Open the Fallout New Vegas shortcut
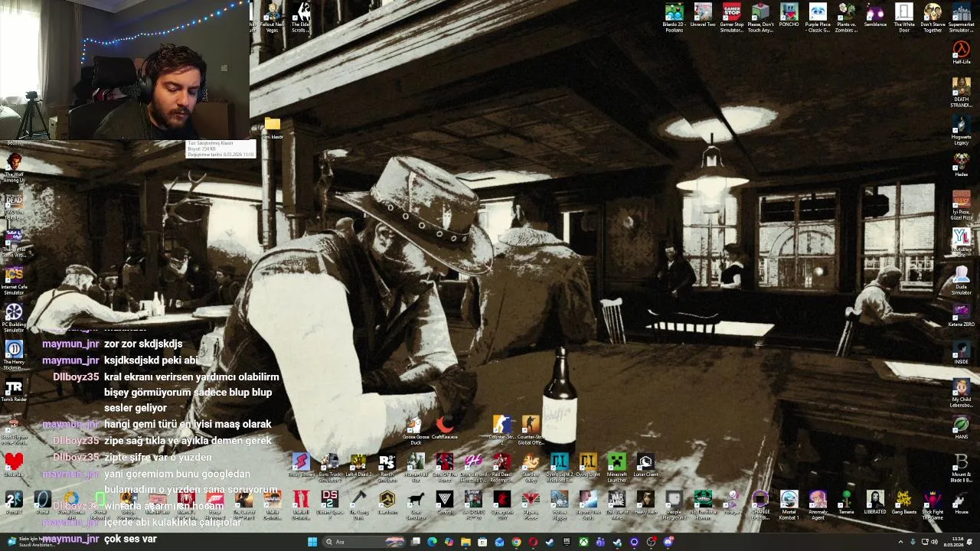 [273, 17]
